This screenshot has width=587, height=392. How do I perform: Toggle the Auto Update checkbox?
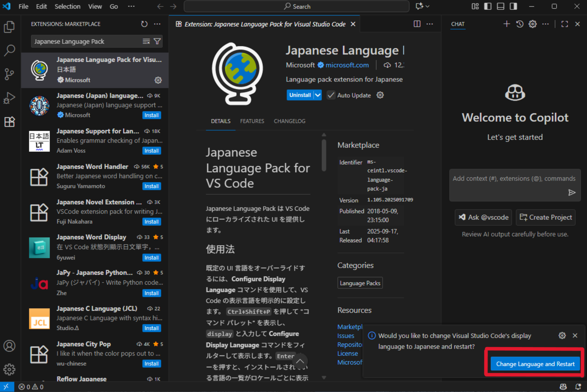[331, 95]
